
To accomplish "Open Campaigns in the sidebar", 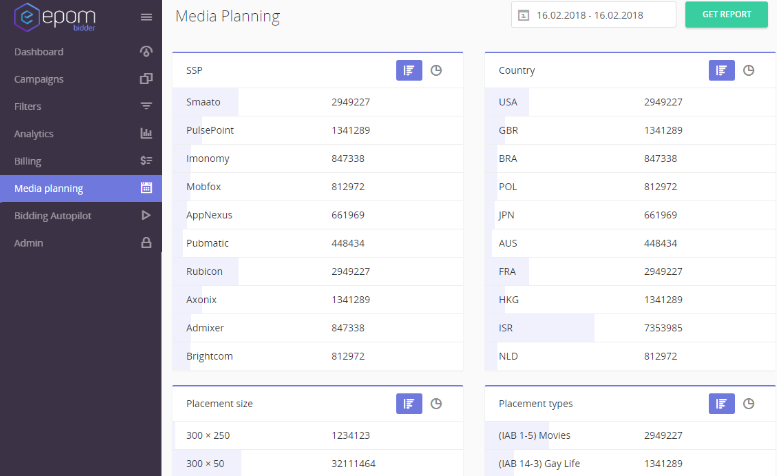I will click(x=81, y=79).
